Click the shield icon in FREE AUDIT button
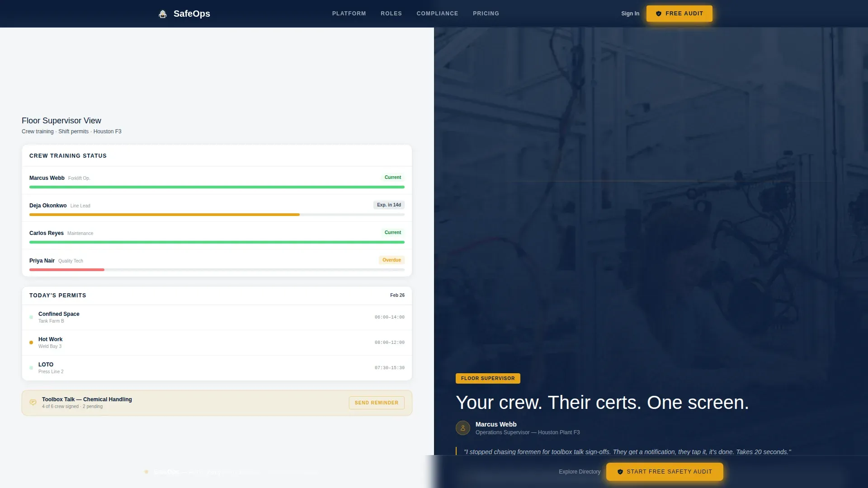This screenshot has width=868, height=488. 659,14
